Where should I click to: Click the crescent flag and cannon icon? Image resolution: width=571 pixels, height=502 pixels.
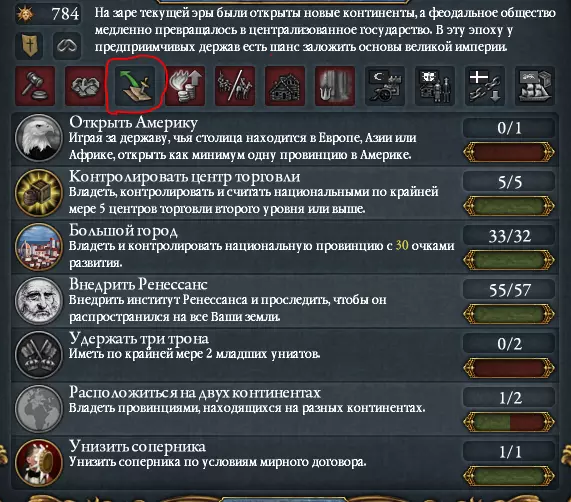coord(385,86)
